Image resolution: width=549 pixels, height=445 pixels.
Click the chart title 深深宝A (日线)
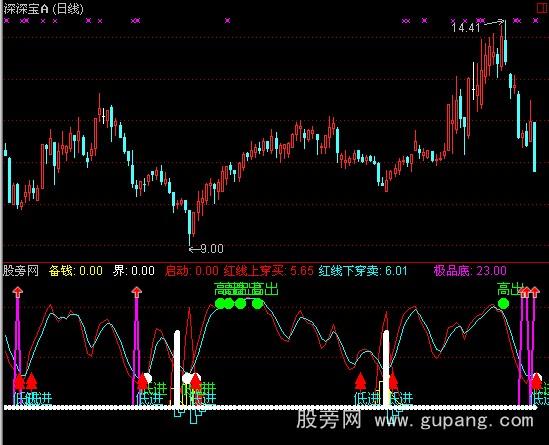(43, 8)
